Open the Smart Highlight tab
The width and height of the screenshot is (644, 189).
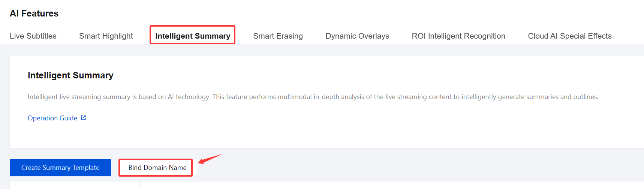click(106, 36)
